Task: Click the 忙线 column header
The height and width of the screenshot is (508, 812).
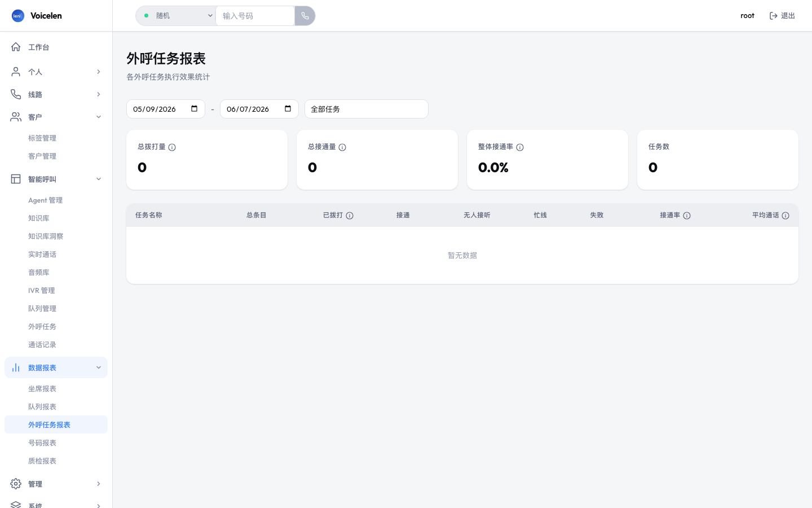Action: pyautogui.click(x=540, y=215)
